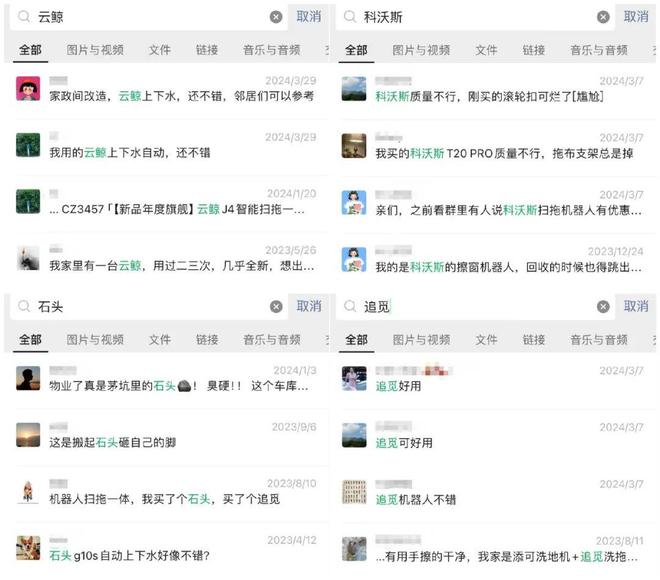Select 音乐与音频 tab in 科沃斯 panel
The width and height of the screenshot is (660, 580).
(x=599, y=50)
